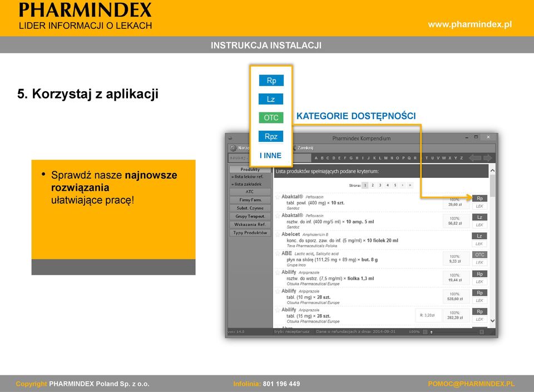Image resolution: width=534 pixels, height=392 pixels.
Task: Bookmark Abelcet with its star icon
Action: [278, 235]
